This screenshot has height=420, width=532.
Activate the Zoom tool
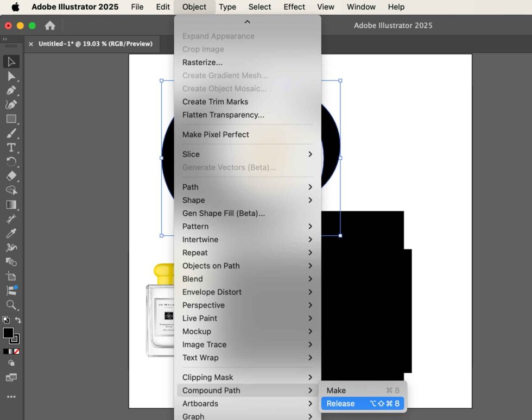point(12,305)
